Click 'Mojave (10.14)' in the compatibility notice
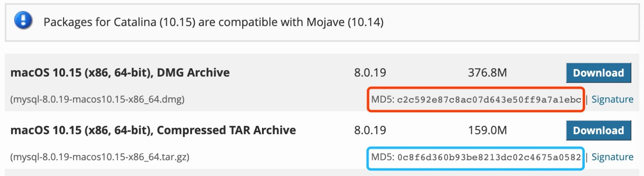Viewport: 644px width, 176px height. coord(345,22)
